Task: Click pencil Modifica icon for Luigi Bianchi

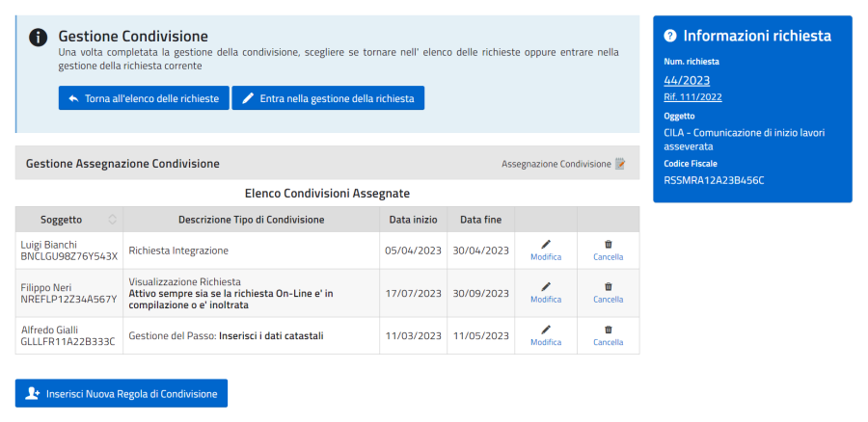Action: [546, 245]
